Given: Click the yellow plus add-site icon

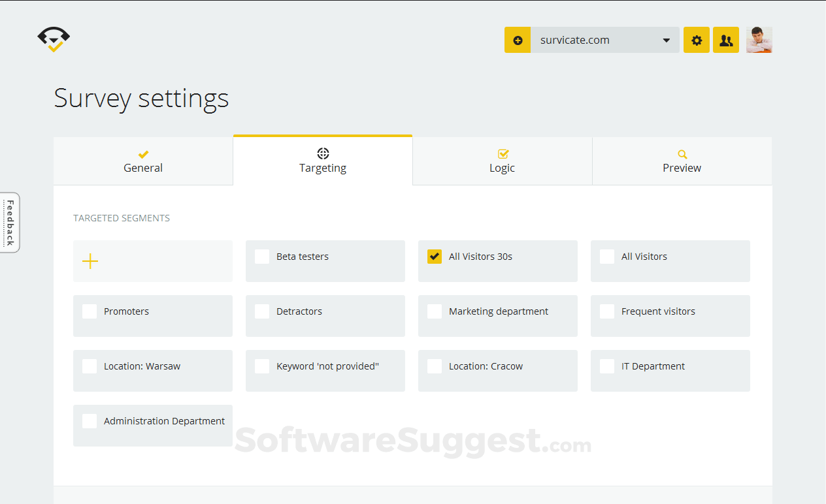Looking at the screenshot, I should coord(518,40).
